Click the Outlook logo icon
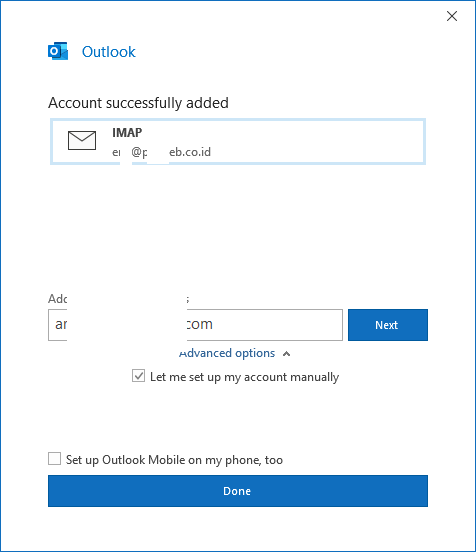This screenshot has height=552, width=476. tap(58, 51)
